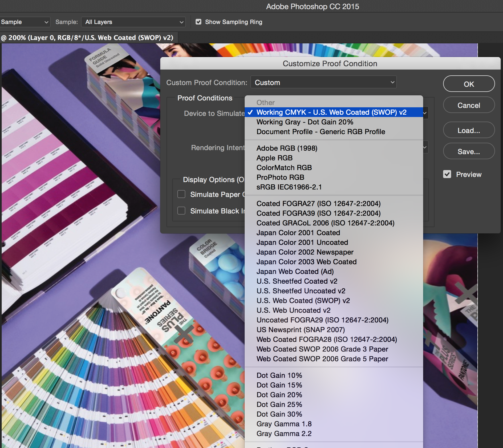Choose sRGB IEC61966-2.1 from list
Image resolution: width=503 pixels, height=448 pixels.
tap(289, 187)
